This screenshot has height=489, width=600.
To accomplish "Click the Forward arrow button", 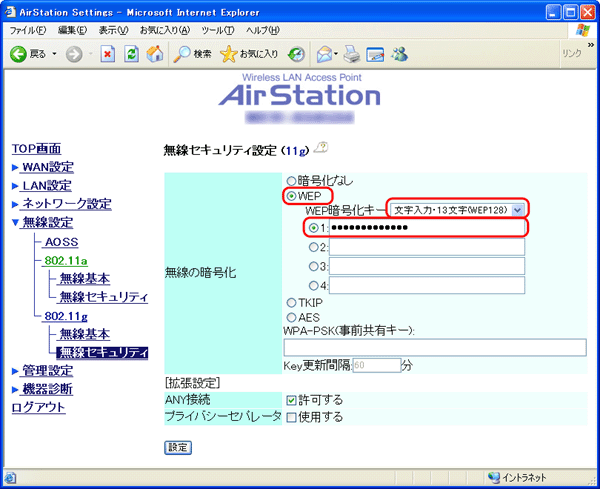I will [74, 54].
